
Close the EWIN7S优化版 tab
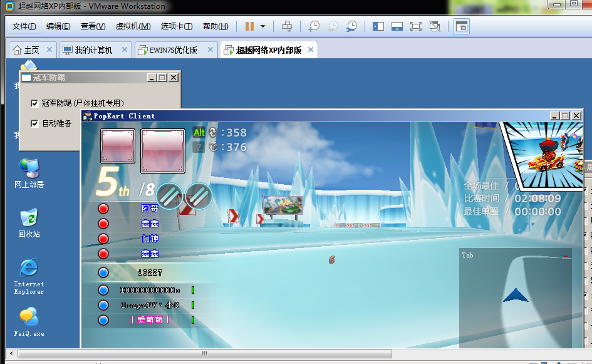coord(210,49)
